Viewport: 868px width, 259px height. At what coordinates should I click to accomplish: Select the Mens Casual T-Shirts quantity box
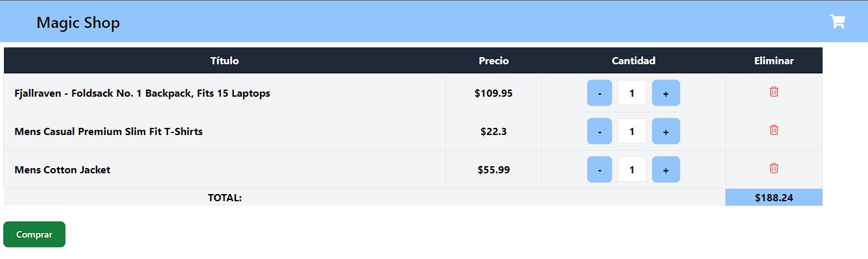pos(632,131)
